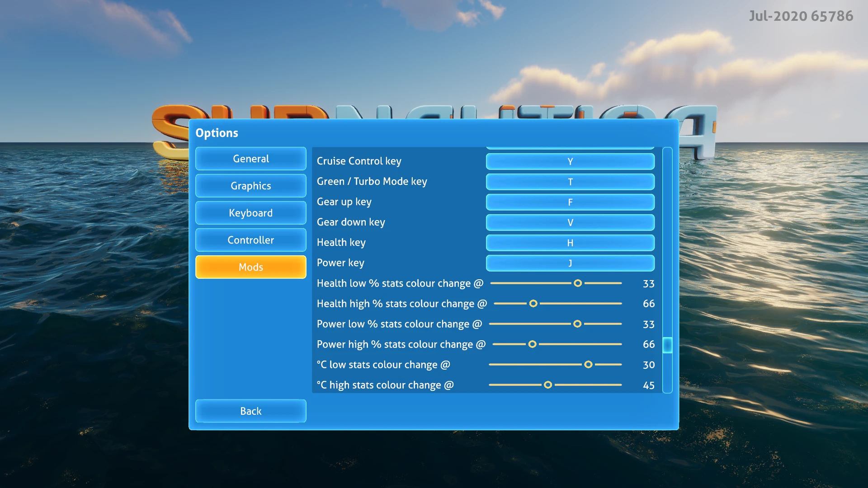Click the 'Power high % stats colour change @' label
The image size is (868, 488).
coord(401,344)
